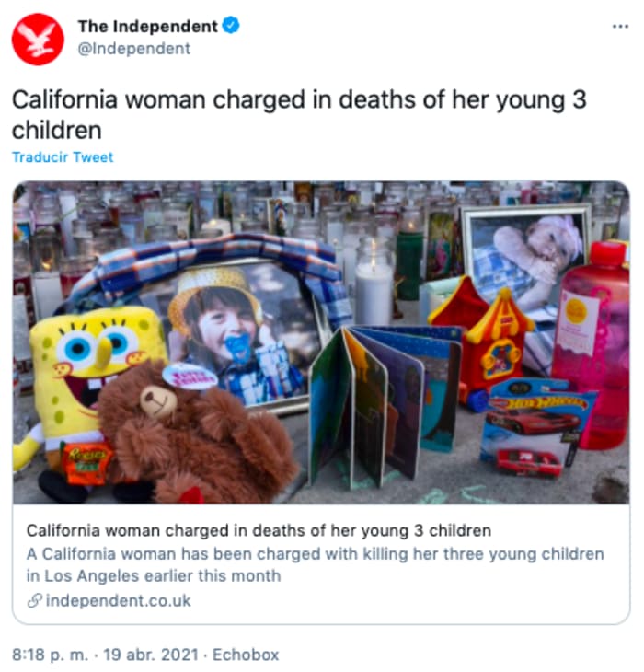This screenshot has height=672, width=644.
Task: Click the link card headline text
Action: click(x=259, y=530)
